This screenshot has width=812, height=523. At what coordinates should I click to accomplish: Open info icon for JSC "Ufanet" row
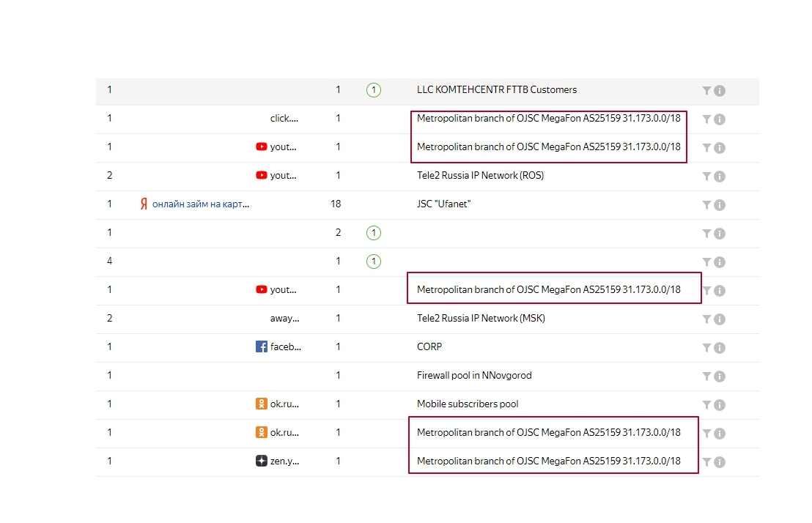(720, 205)
